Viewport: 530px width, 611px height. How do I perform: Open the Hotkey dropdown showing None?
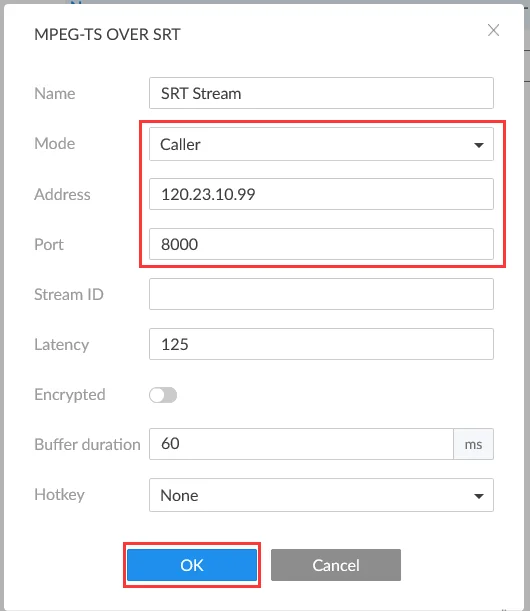321,495
